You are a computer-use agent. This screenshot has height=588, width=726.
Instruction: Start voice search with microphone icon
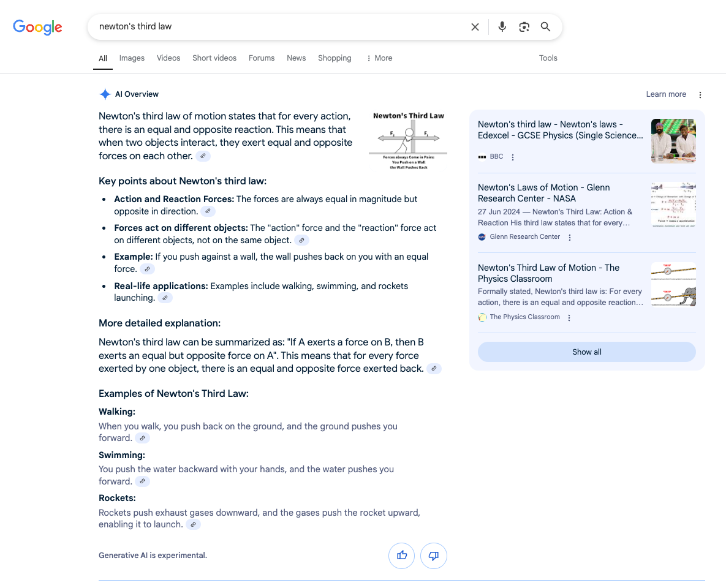pos(502,27)
